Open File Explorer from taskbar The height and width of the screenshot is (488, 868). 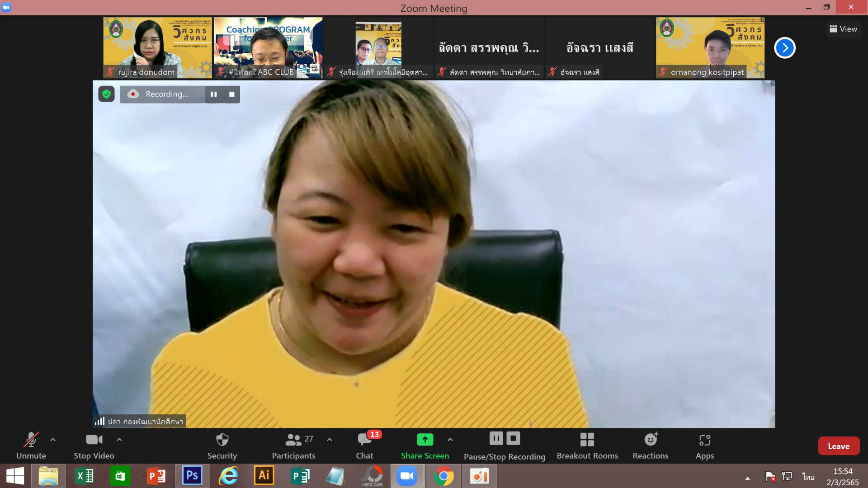tap(48, 476)
